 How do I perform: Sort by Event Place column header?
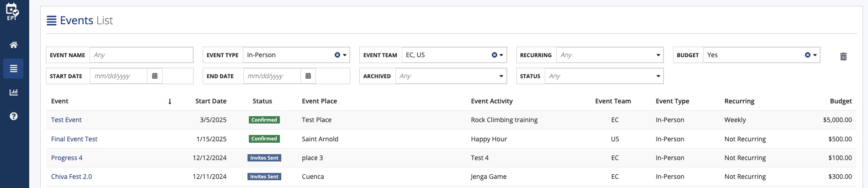point(319,101)
